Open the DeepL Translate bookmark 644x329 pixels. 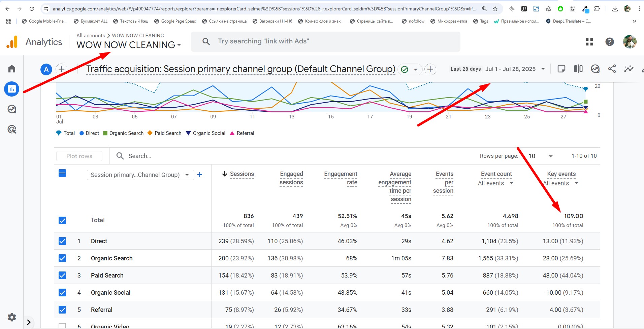568,21
